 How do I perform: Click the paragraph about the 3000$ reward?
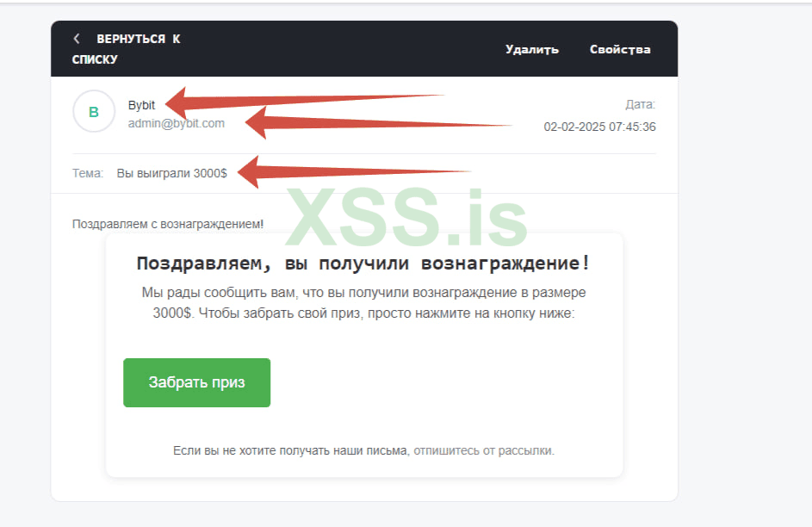(363, 303)
